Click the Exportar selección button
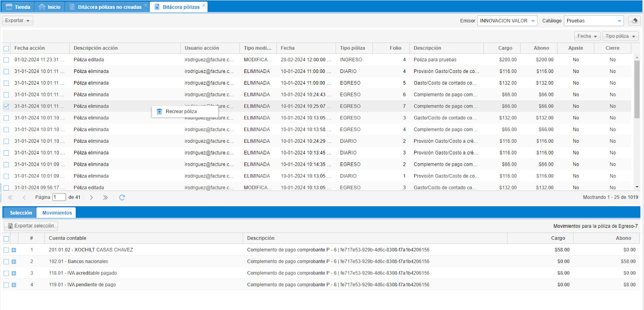Screen dimensions: 644x310 click(31, 226)
